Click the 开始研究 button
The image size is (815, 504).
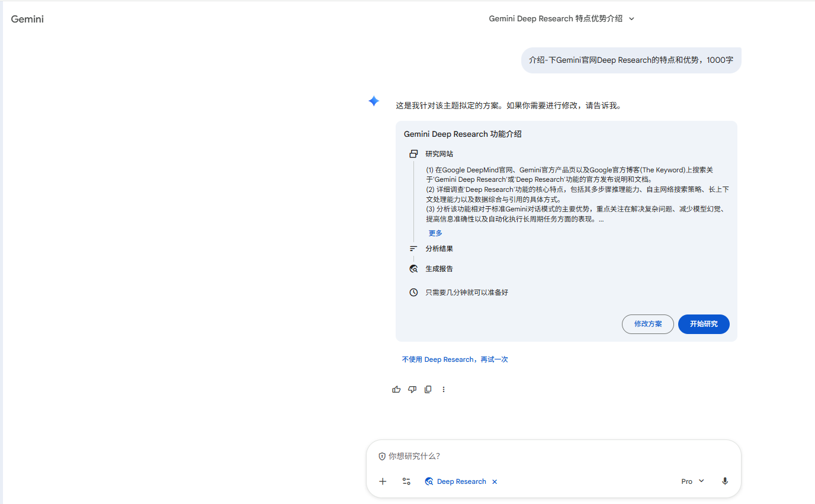tap(704, 324)
